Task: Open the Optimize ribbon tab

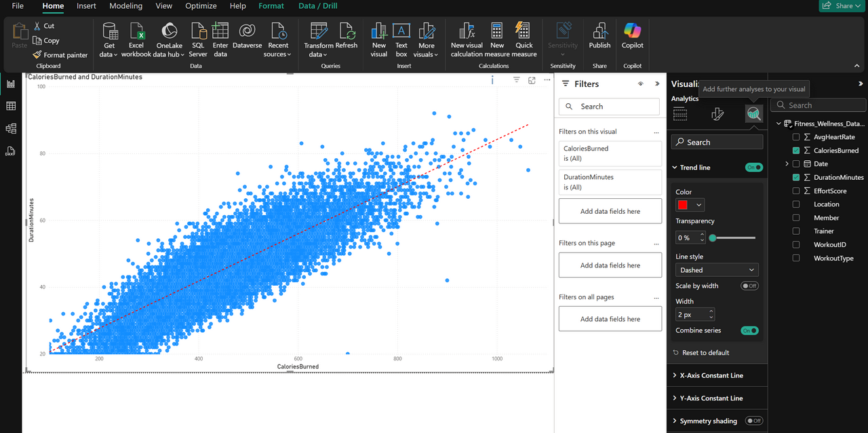Action: pyautogui.click(x=201, y=6)
